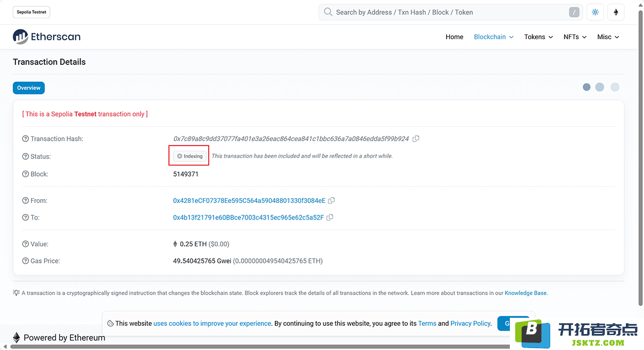The height and width of the screenshot is (350, 644).
Task: Select the Overview tab
Action: tap(28, 88)
